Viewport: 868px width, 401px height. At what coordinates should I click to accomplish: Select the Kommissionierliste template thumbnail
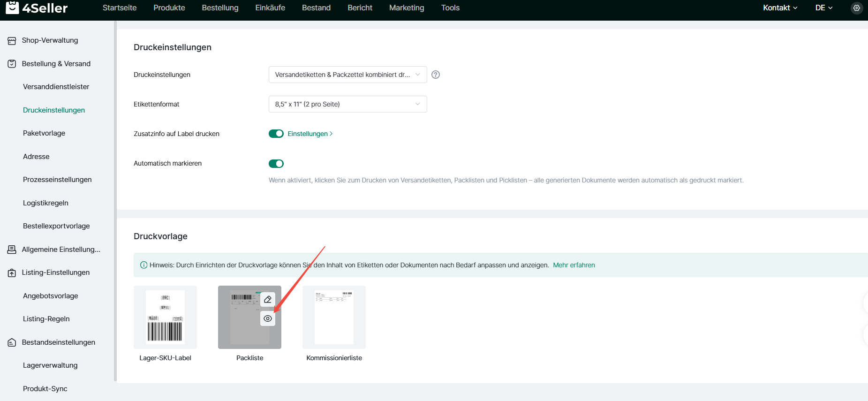pos(334,317)
